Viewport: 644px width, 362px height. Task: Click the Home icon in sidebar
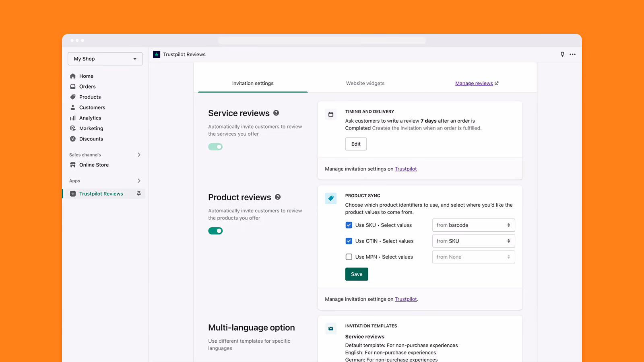(x=73, y=76)
